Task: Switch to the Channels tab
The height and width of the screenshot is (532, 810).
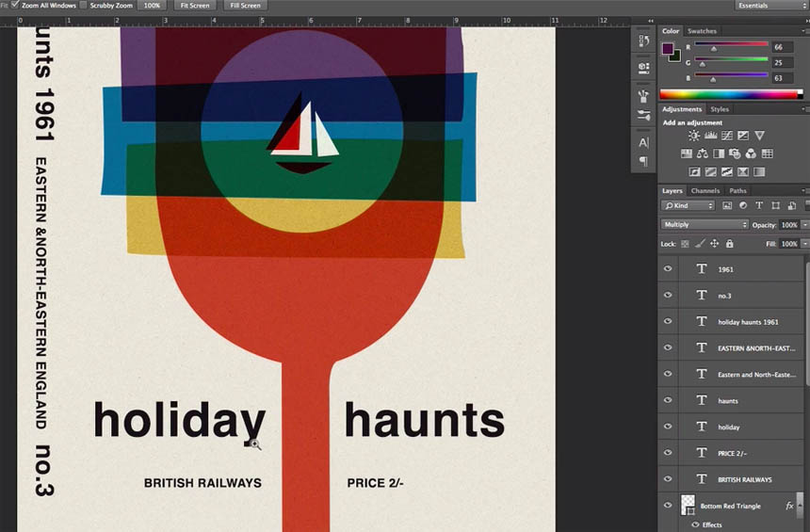Action: 705,190
